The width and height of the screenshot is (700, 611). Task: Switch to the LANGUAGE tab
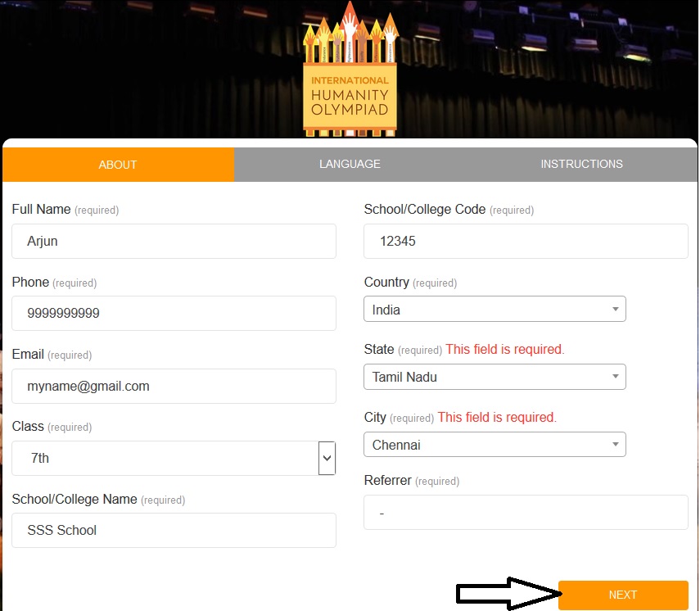[350, 164]
